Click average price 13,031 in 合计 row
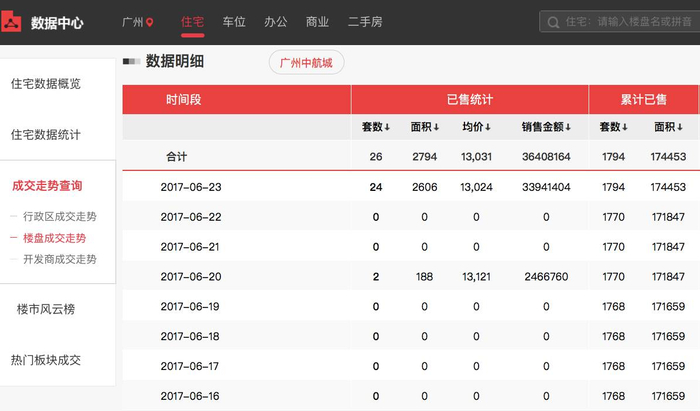The image size is (700, 411). tap(476, 157)
